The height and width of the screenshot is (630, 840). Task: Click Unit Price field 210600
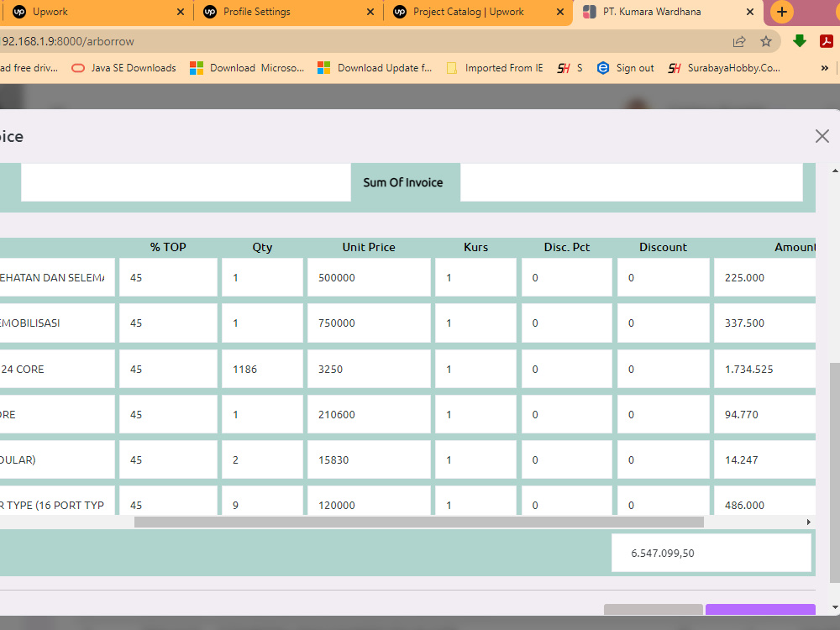(x=369, y=415)
